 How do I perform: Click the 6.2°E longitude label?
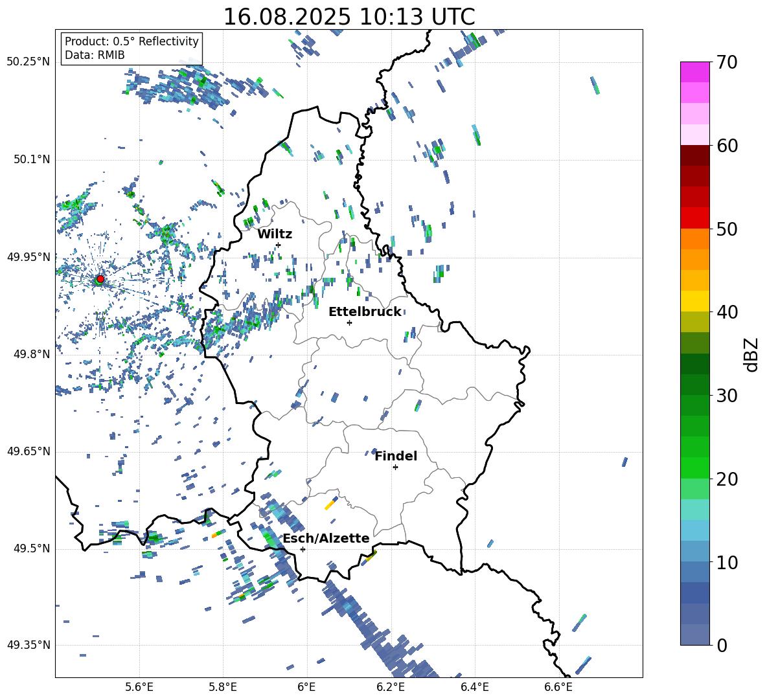click(x=391, y=687)
